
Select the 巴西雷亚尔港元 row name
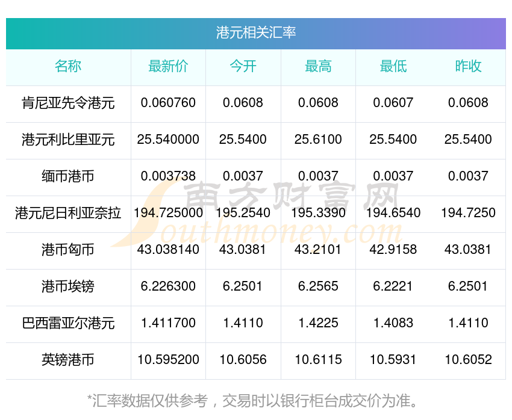point(68,323)
